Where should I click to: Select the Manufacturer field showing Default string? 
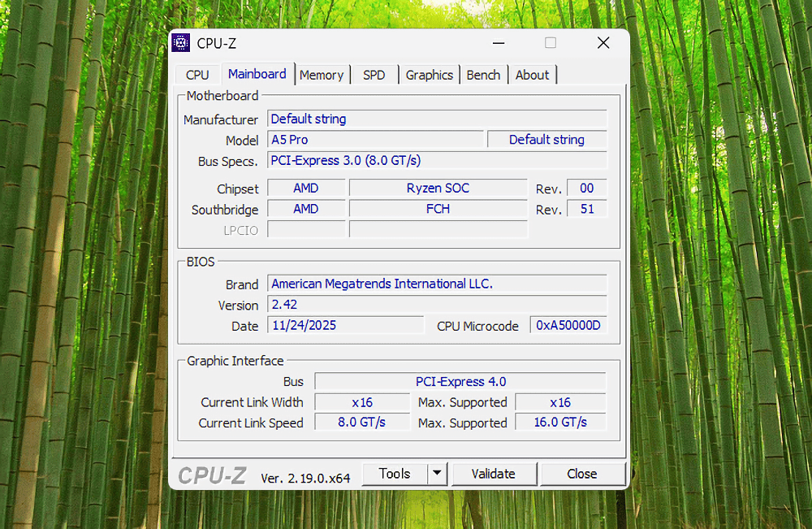[x=438, y=119]
